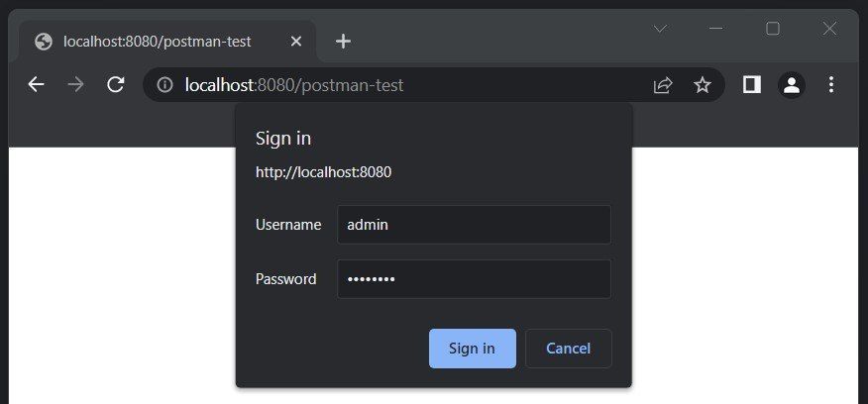
Task: Open the side panel icon
Action: point(752,85)
